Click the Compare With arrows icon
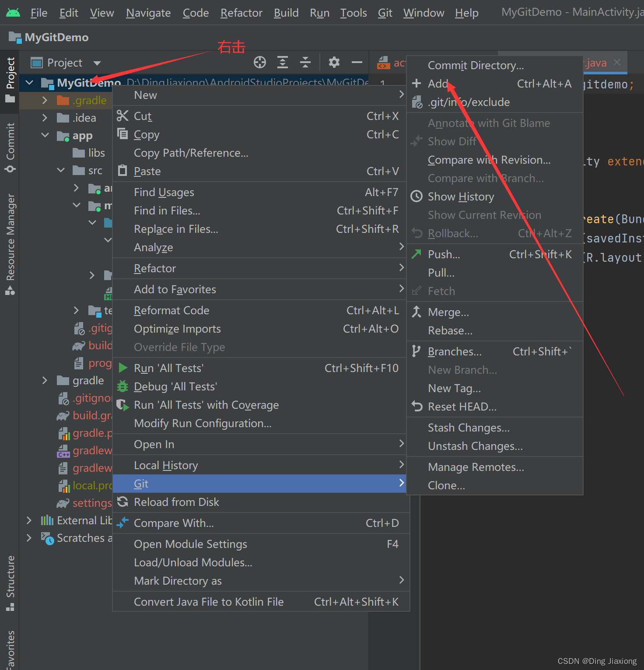 coord(123,523)
